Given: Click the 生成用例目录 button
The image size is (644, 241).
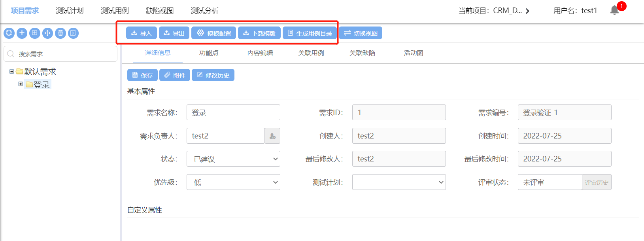Looking at the screenshot, I should coord(310,33).
